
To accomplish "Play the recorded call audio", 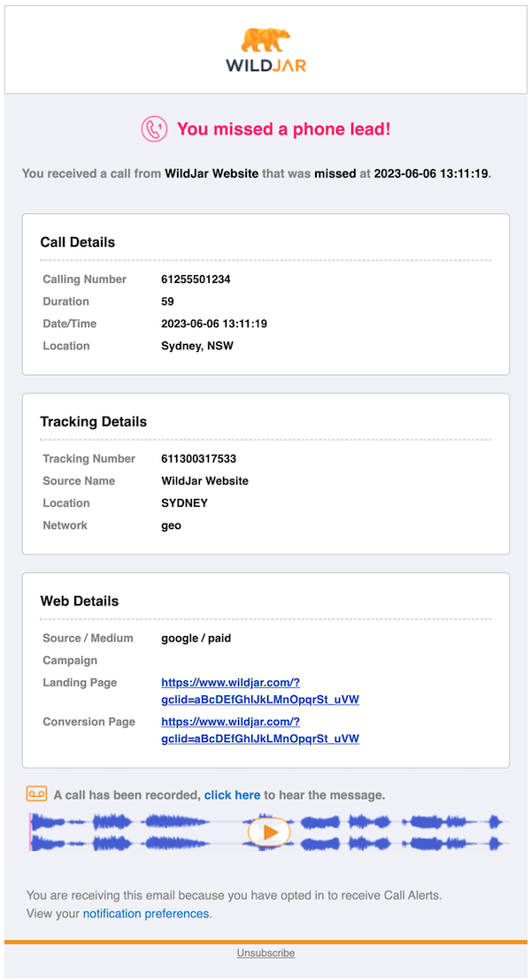I will pyautogui.click(x=269, y=832).
